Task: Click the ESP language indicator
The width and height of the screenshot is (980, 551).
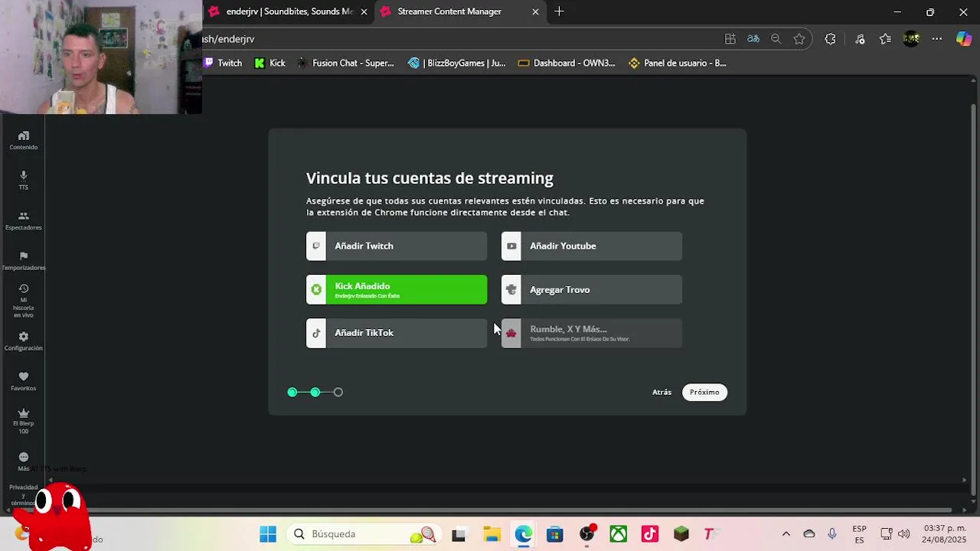Action: [859, 534]
